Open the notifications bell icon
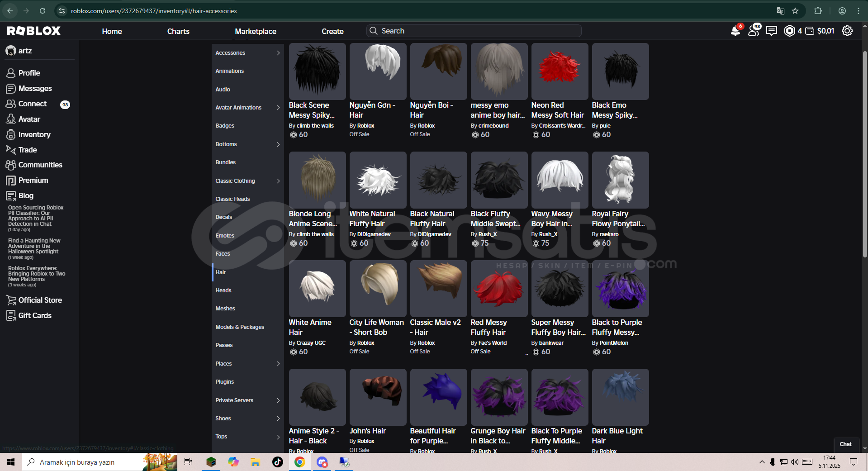 tap(735, 31)
